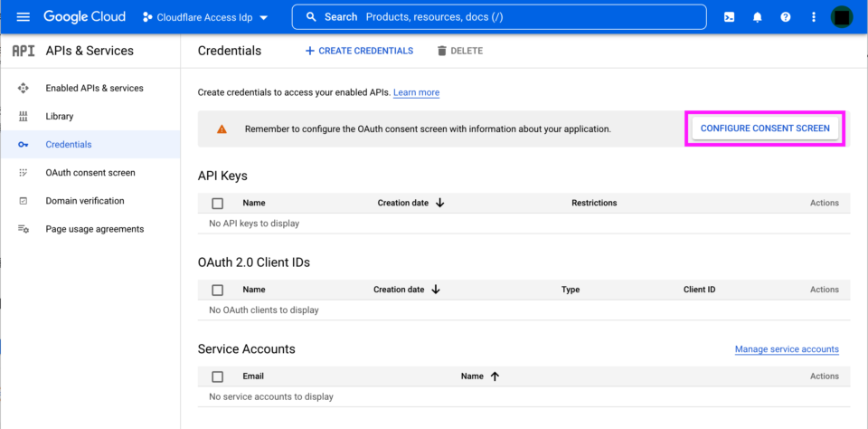This screenshot has height=429, width=868.
Task: Click the OAuth 2.0 Client IDs section heading
Action: point(253,262)
